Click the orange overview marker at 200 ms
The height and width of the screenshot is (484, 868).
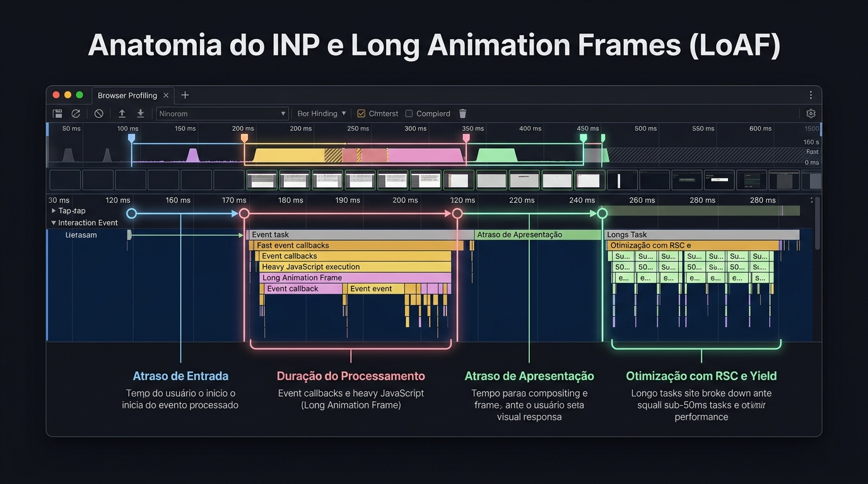click(x=244, y=138)
